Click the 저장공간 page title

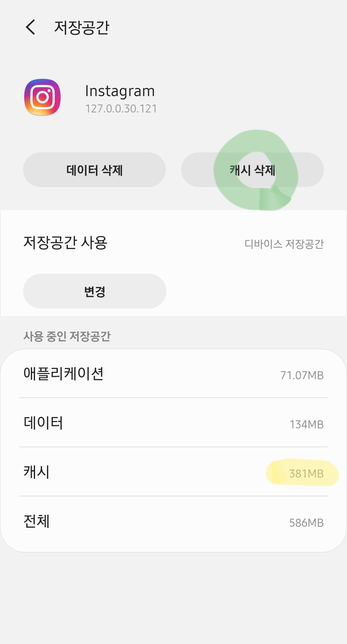pos(82,27)
